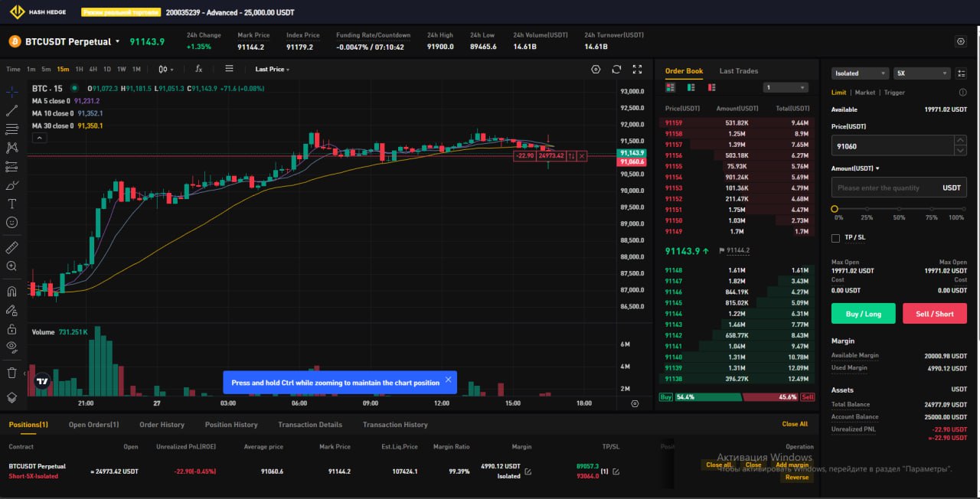Enable the TP / SL checkbox

[836, 238]
